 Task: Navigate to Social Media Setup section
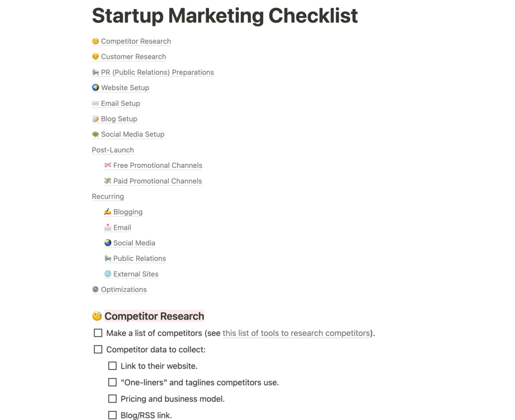(132, 134)
